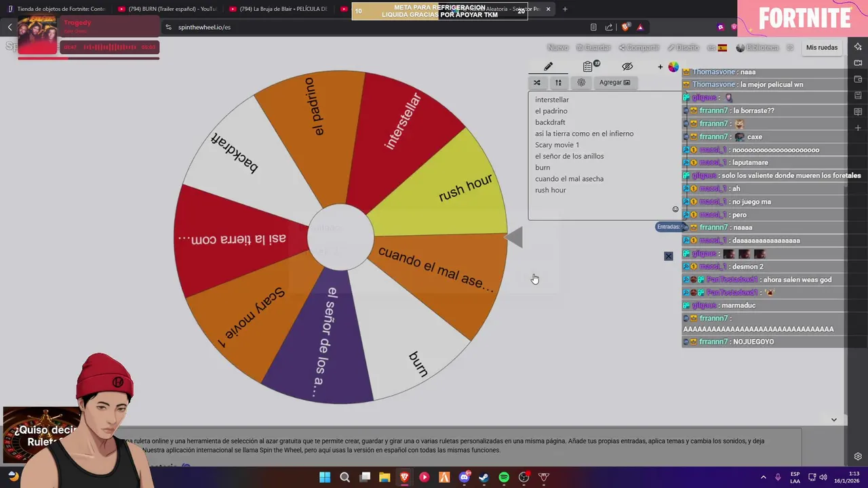Image resolution: width=868 pixels, height=488 pixels.
Task: Shuffle the wheel entries
Action: 537,83
